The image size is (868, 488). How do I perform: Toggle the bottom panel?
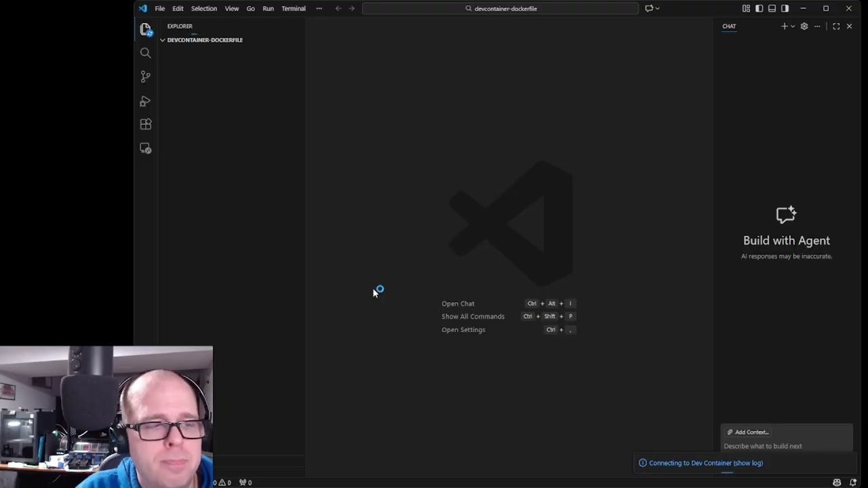tap(772, 8)
